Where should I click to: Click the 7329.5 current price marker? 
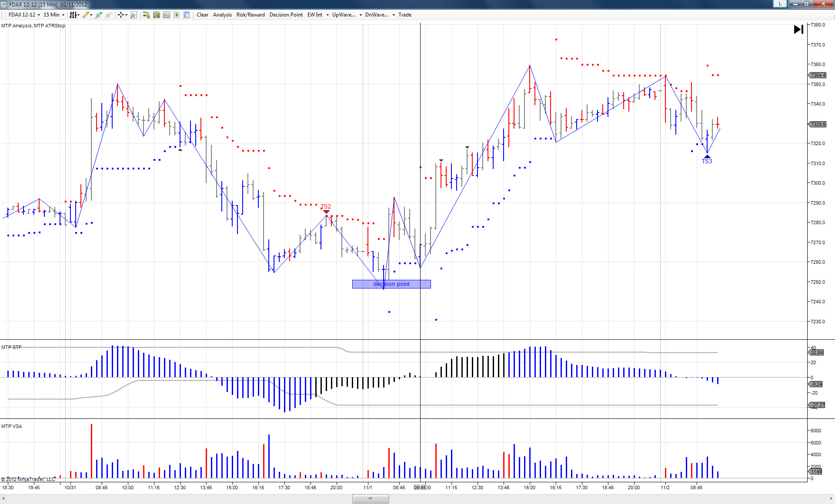(x=818, y=124)
